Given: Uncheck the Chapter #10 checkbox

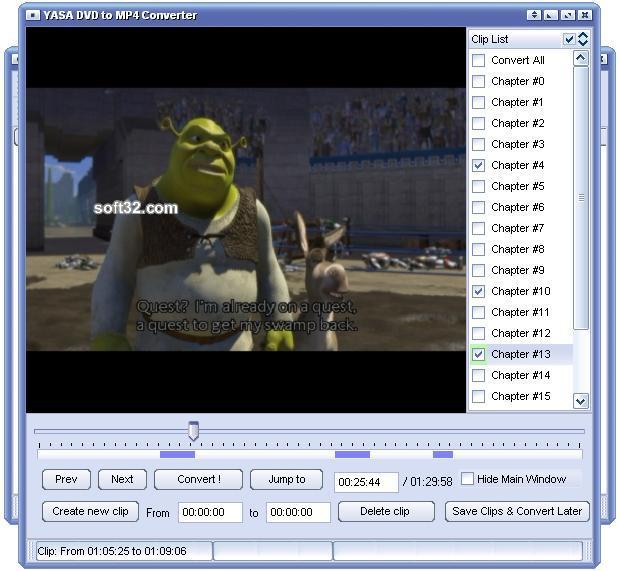Looking at the screenshot, I should pyautogui.click(x=478, y=291).
